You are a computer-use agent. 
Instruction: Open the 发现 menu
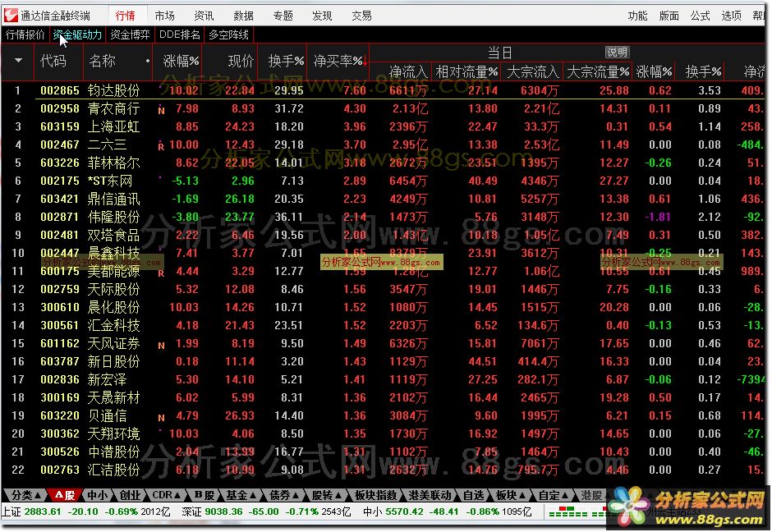322,16
